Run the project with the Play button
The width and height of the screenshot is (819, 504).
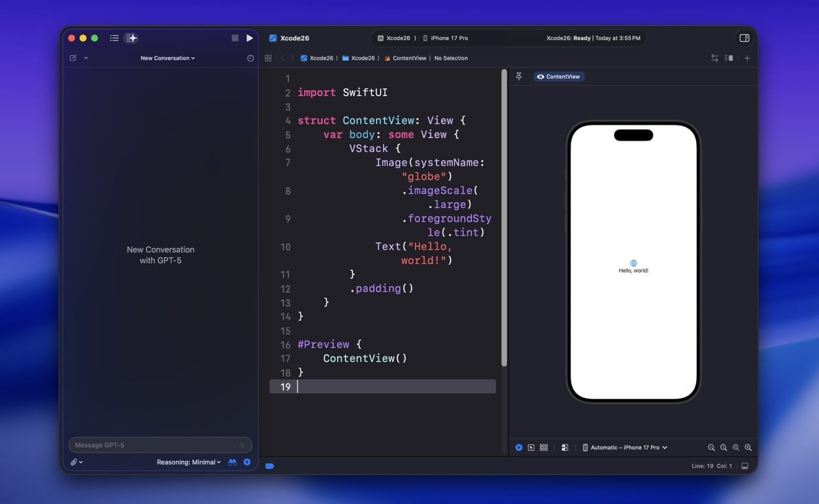tap(250, 38)
